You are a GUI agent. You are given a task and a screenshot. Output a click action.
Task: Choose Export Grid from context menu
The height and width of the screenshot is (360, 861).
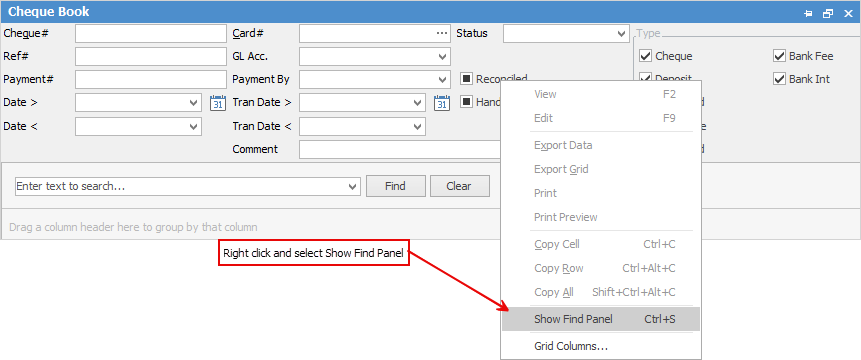601,169
